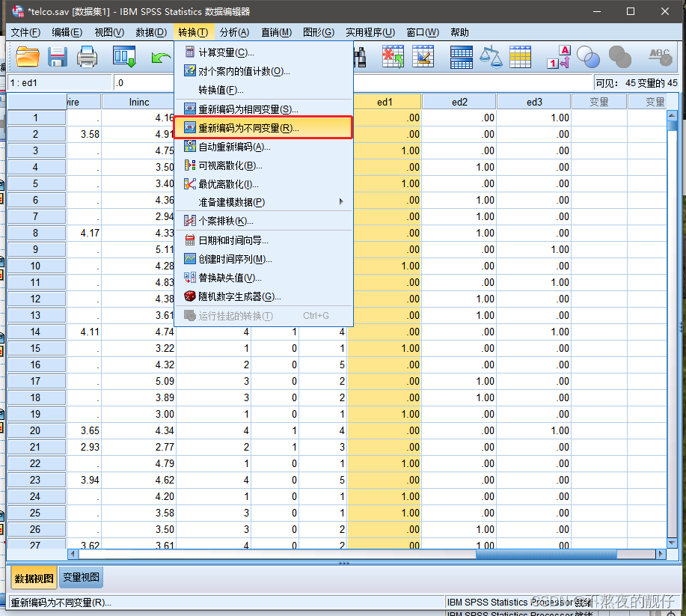Open 日期和时间向导... menu entry
Viewport: 686px width, 616px height.
[263, 240]
